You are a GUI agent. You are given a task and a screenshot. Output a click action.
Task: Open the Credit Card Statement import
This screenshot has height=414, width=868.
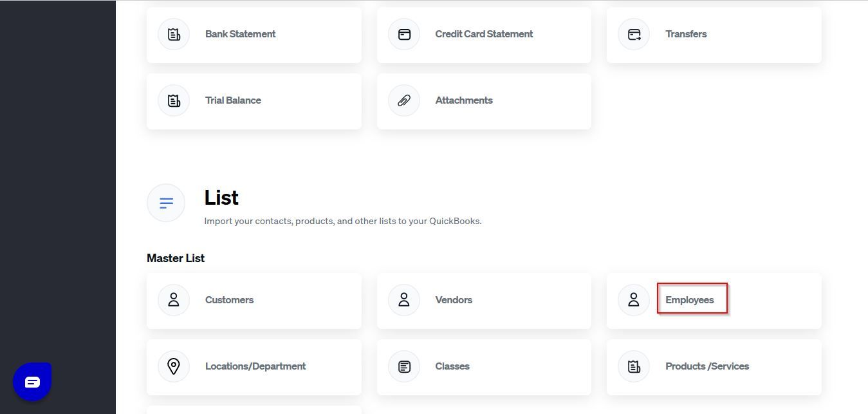(x=484, y=35)
